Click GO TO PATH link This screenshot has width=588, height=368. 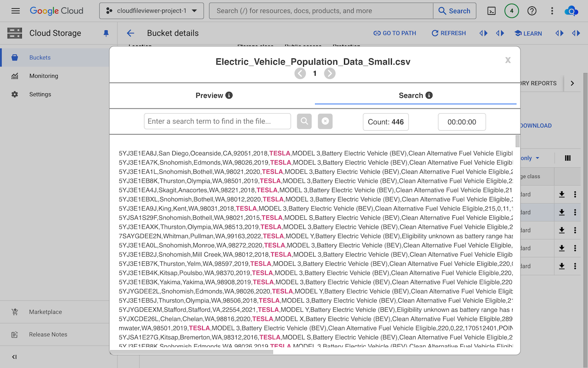[x=395, y=33]
